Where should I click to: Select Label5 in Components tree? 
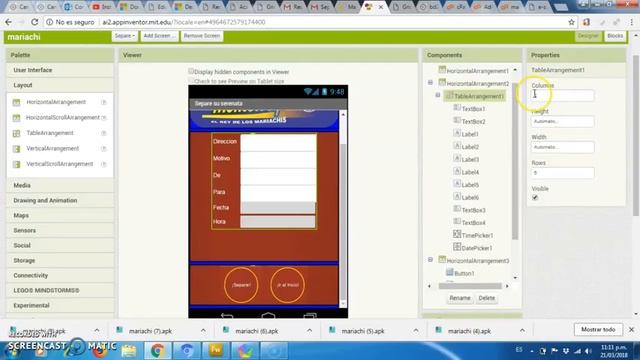click(x=470, y=185)
